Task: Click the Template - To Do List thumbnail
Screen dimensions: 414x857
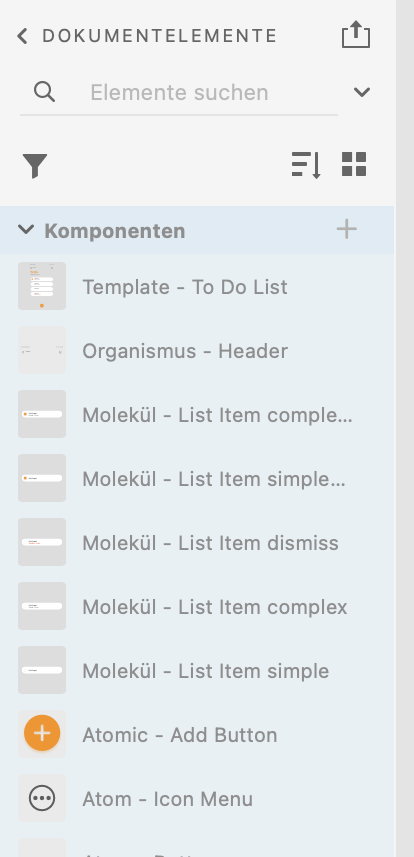Action: click(42, 286)
